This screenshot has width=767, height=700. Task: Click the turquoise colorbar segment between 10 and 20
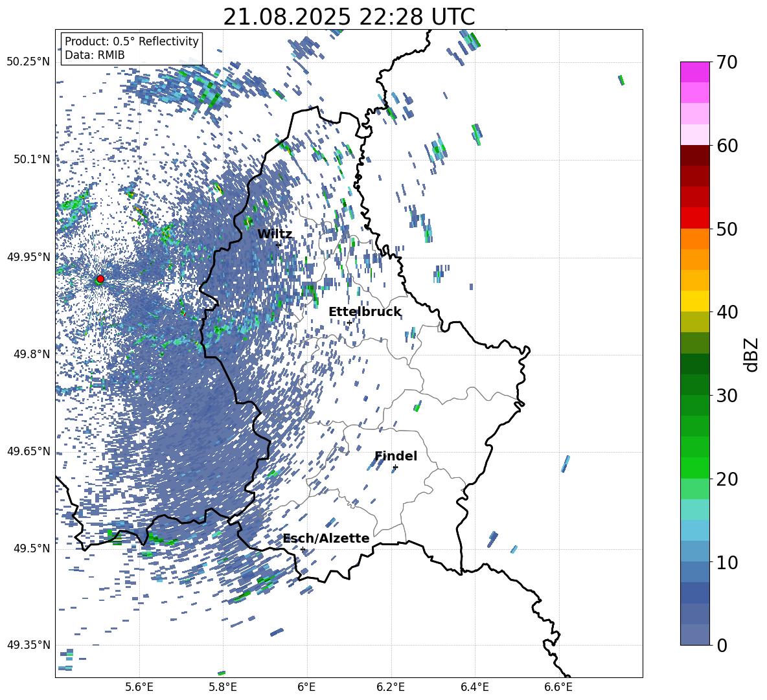tap(695, 510)
